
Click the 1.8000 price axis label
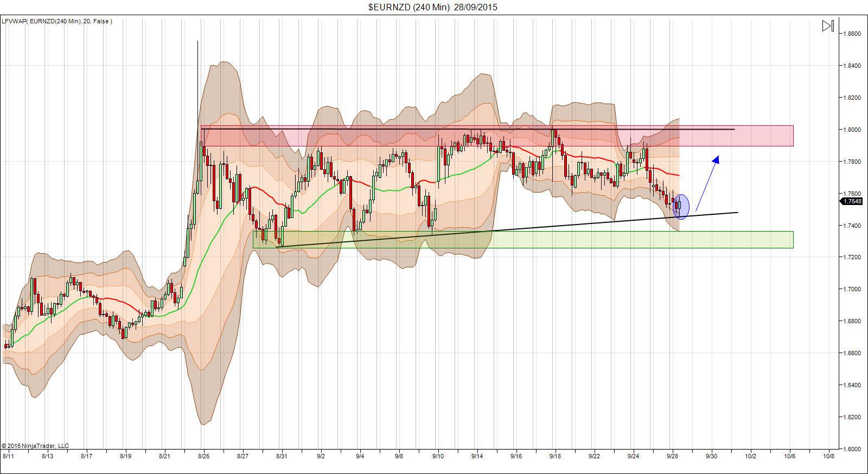tap(852, 130)
